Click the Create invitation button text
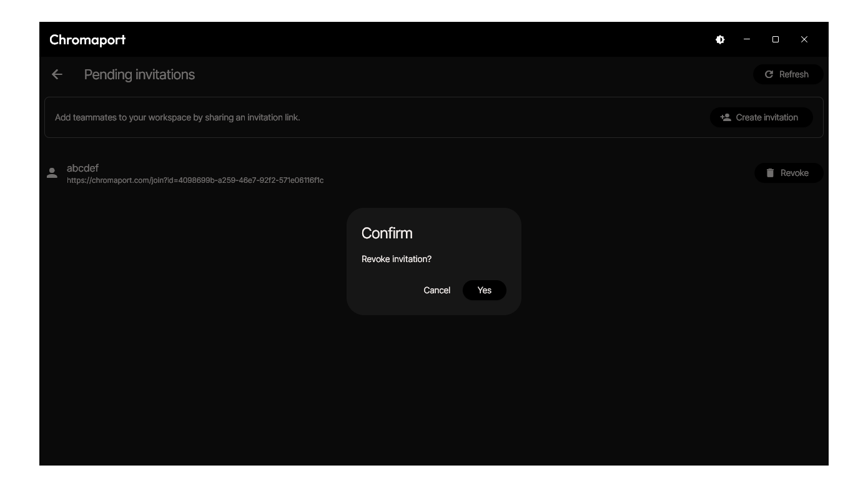The height and width of the screenshot is (488, 868). 767,117
